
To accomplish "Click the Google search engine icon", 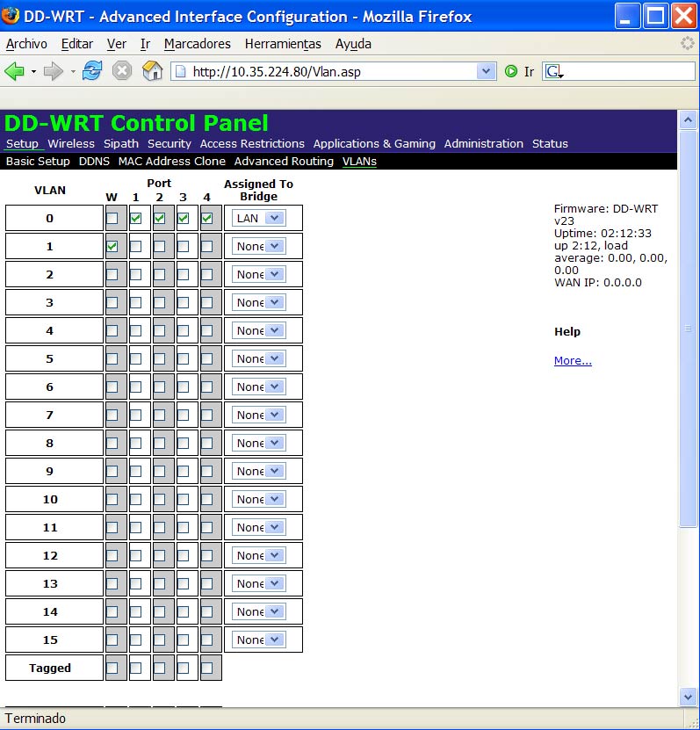I will coord(553,72).
